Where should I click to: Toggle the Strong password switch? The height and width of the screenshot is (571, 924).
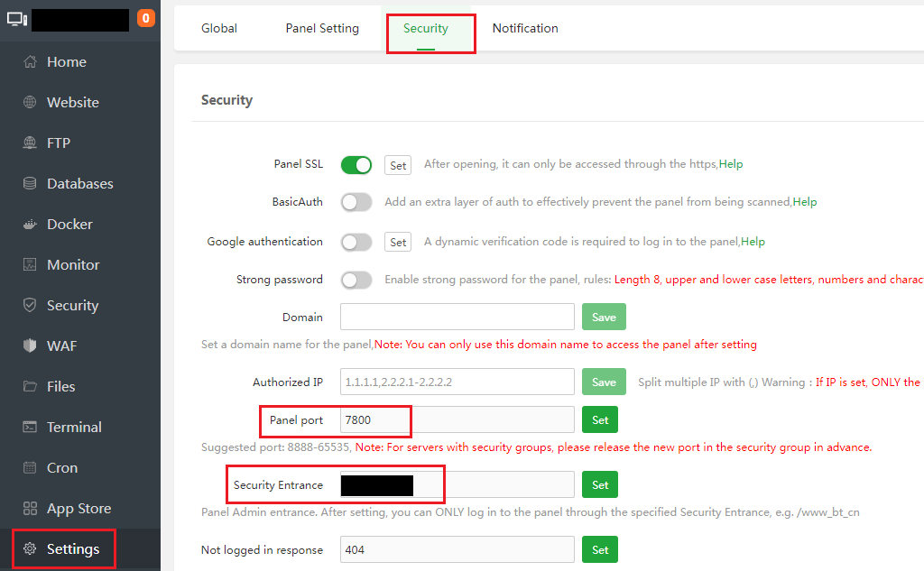[x=356, y=280]
